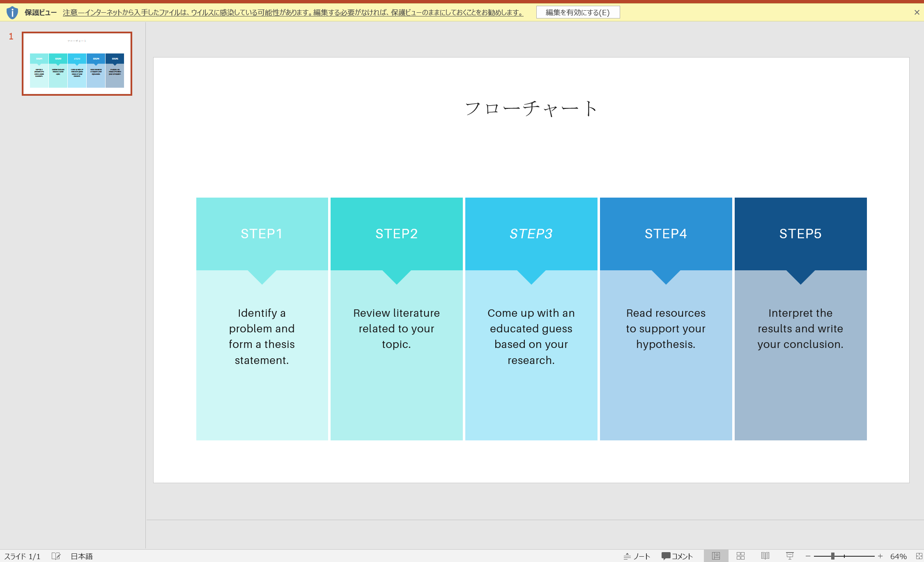Viewport: 924px width, 562px height.
Task: Switch to Reading view
Action: click(765, 556)
